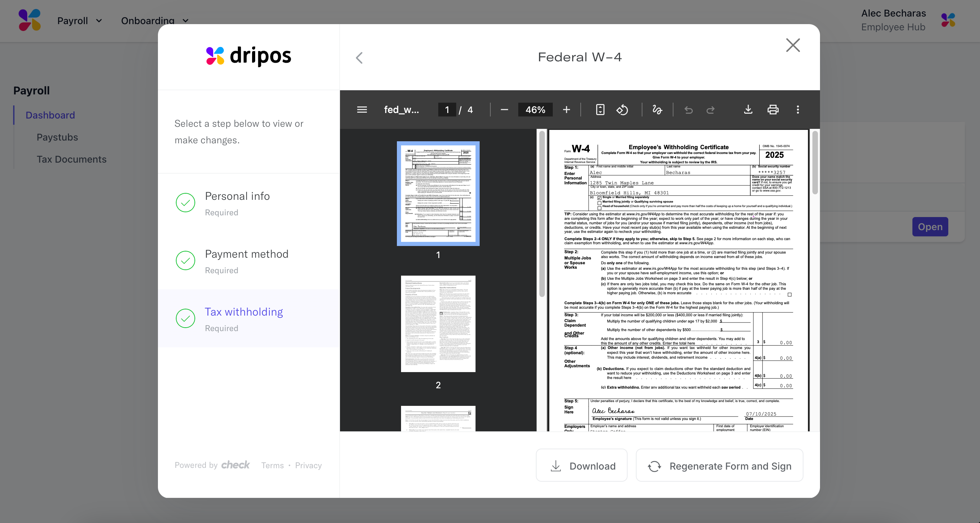This screenshot has width=980, height=523.
Task: Toggle Single or Married filing separately checkbox
Action: (x=600, y=198)
